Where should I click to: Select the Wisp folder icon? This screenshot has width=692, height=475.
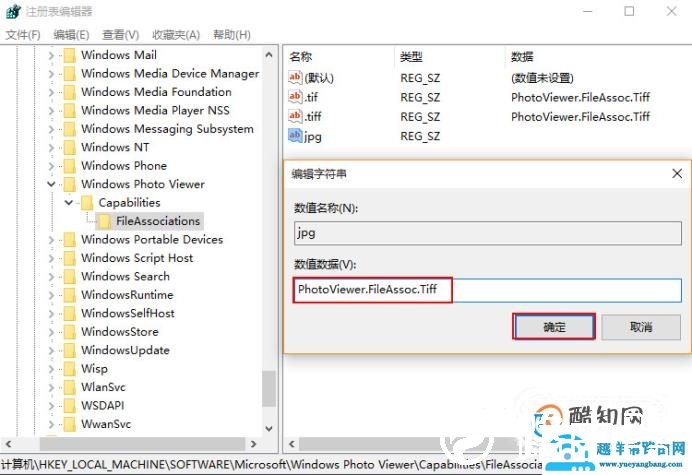(69, 369)
